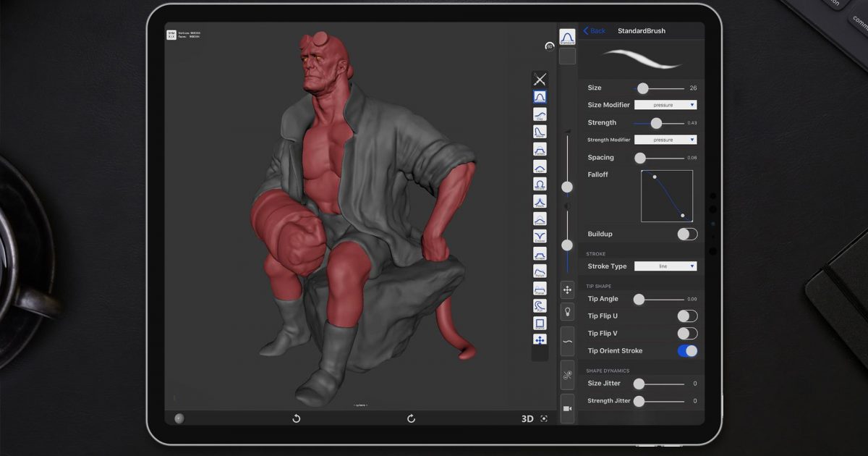
Task: Tap the Standard brush tab at top
Action: pyautogui.click(x=567, y=37)
